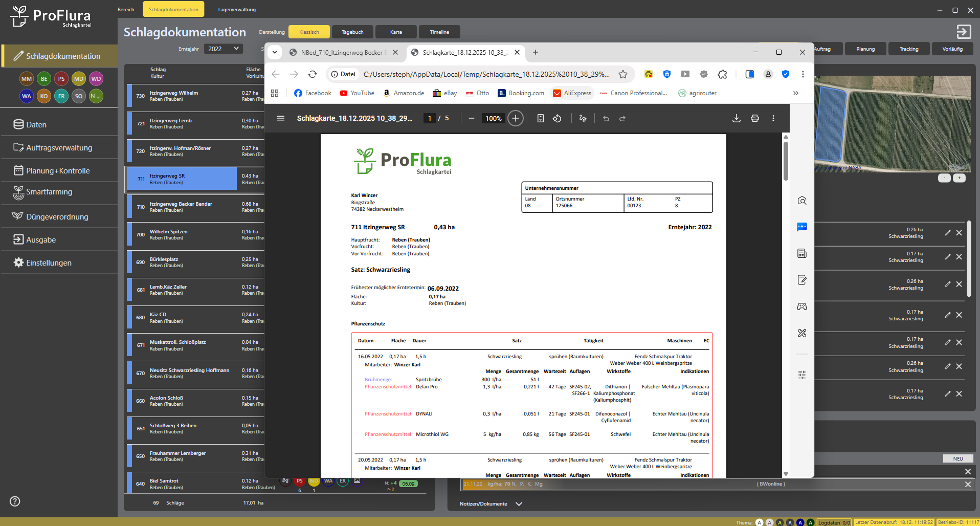Choose the dark blue theme swatch
The image size is (980, 526).
click(x=800, y=522)
